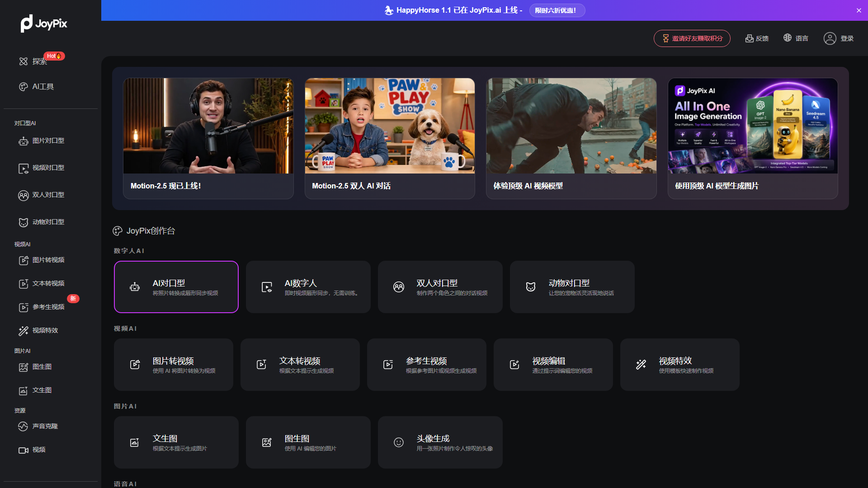This screenshot has width=868, height=488.
Task: Open the Paw & Play Show thumbnail
Action: click(x=390, y=126)
